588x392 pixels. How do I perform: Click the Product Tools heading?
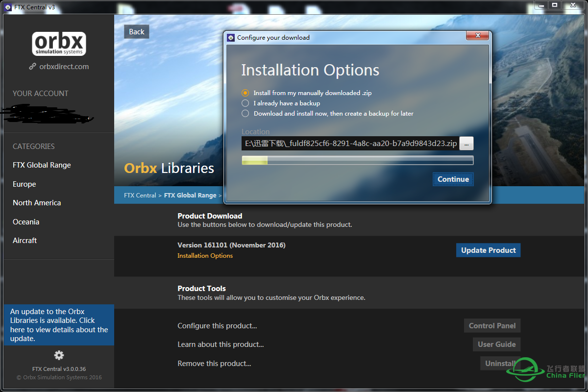coord(202,289)
